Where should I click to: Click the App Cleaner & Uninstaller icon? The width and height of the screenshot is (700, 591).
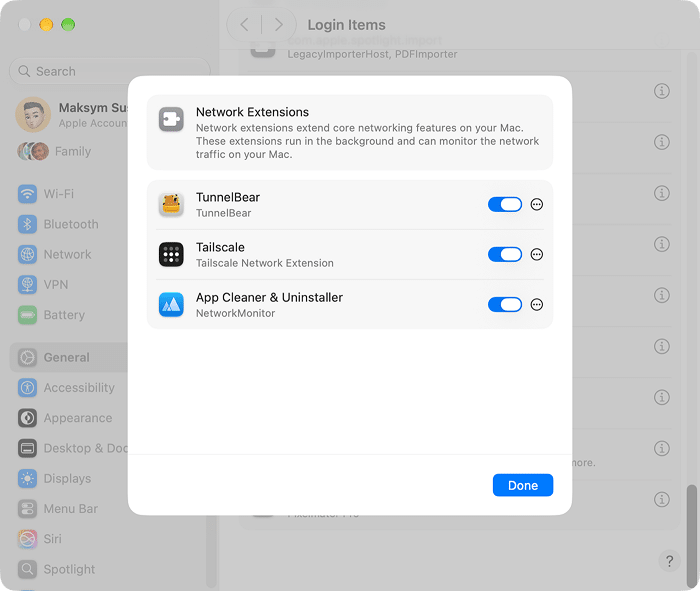coord(171,304)
